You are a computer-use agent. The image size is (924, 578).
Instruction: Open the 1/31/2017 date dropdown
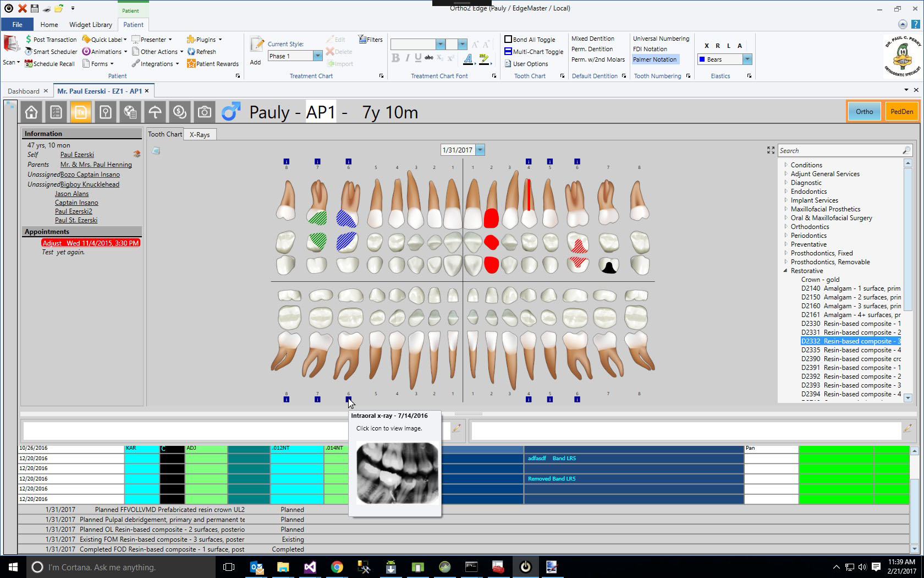tap(480, 150)
